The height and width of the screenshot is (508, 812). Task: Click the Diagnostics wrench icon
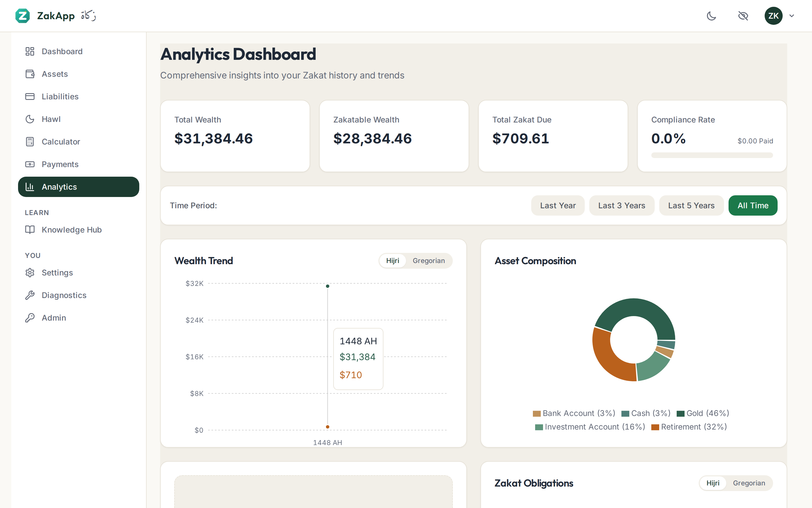30,295
